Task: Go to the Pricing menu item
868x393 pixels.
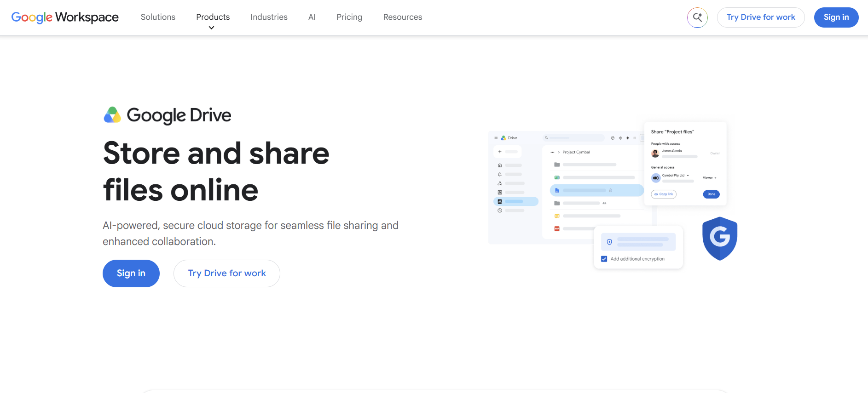Action: 349,17
